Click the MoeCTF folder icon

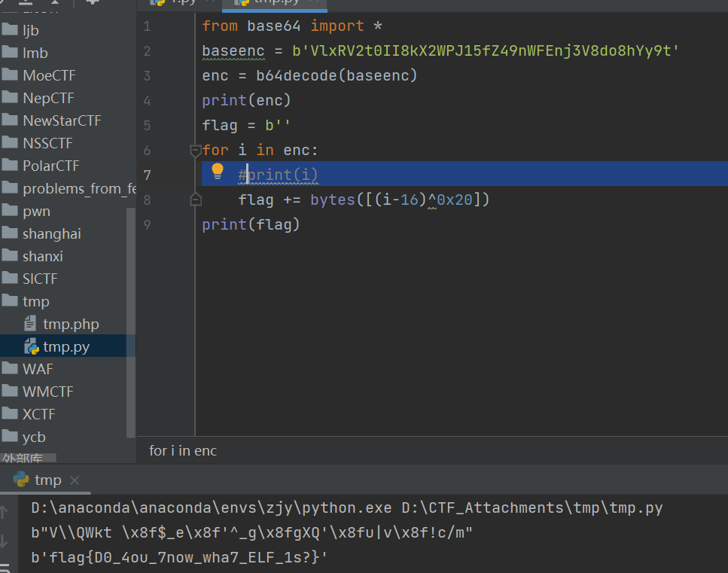click(x=10, y=75)
